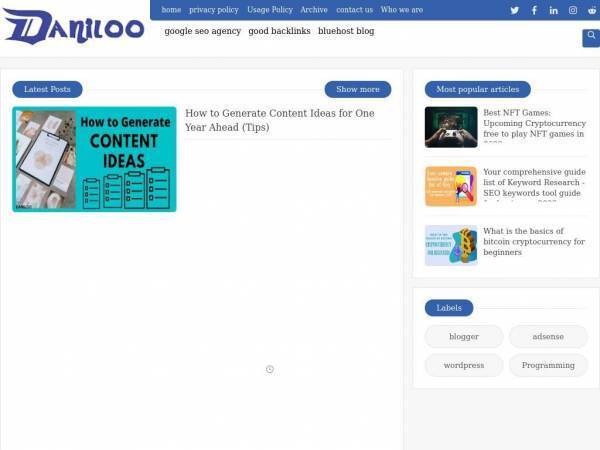Follow the google seo agency link
The height and width of the screenshot is (450, 600).
click(x=202, y=31)
